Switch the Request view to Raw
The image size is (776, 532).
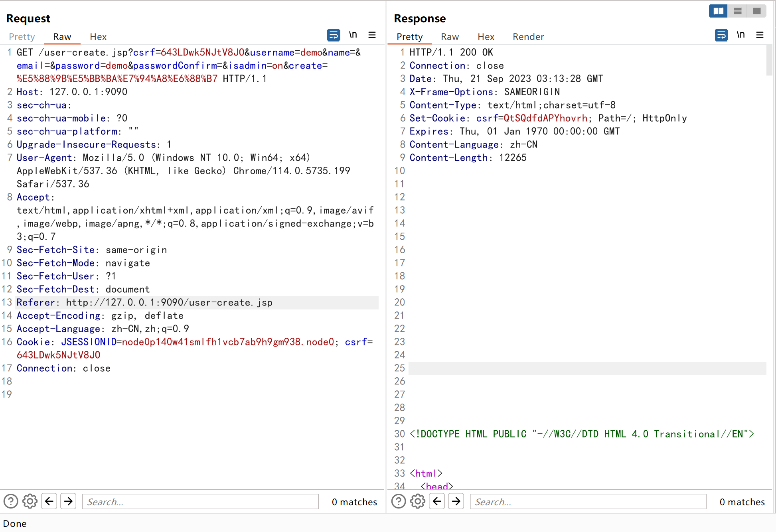62,37
